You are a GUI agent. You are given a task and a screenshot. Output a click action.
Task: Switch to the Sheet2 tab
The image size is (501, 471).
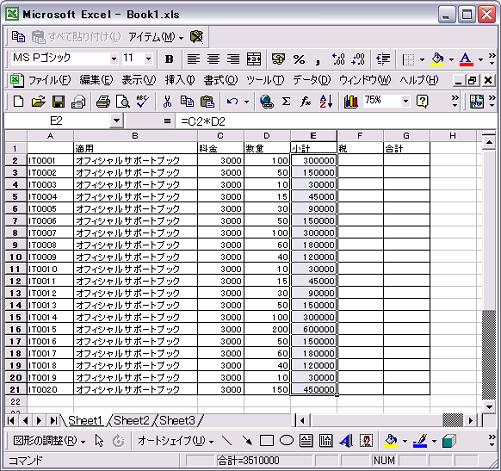(x=131, y=421)
